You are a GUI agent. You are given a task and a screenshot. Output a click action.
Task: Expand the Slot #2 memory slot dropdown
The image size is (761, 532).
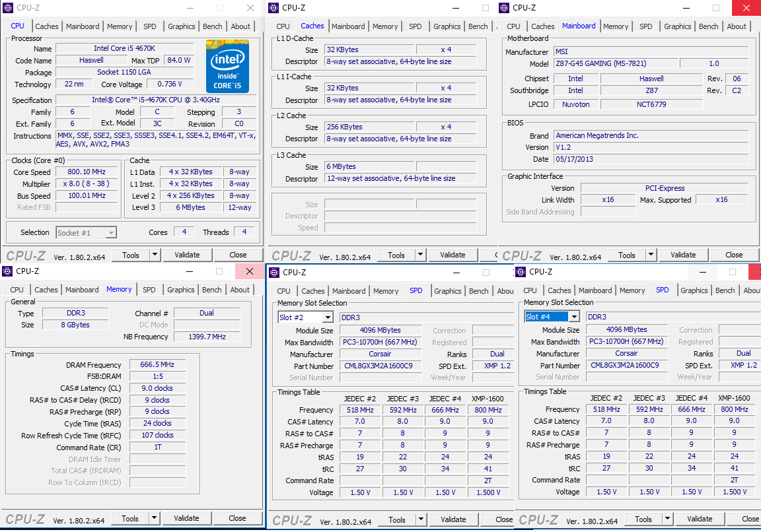[328, 317]
